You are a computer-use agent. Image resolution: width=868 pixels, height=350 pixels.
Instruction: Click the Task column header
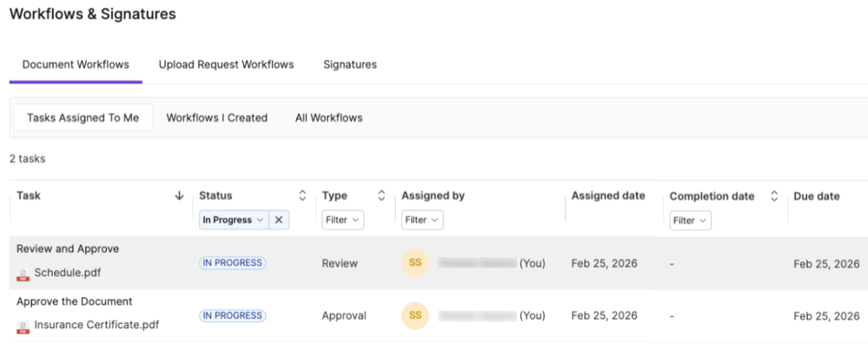[29, 195]
